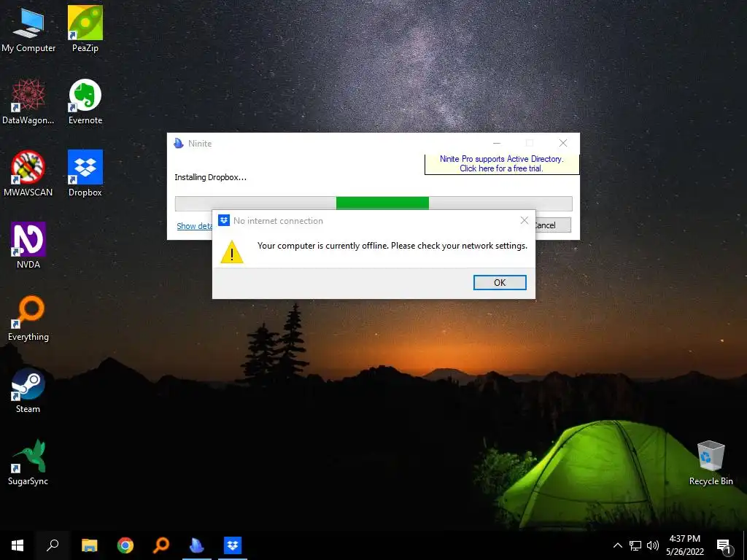Switch to Ninite in the taskbar

[197, 545]
